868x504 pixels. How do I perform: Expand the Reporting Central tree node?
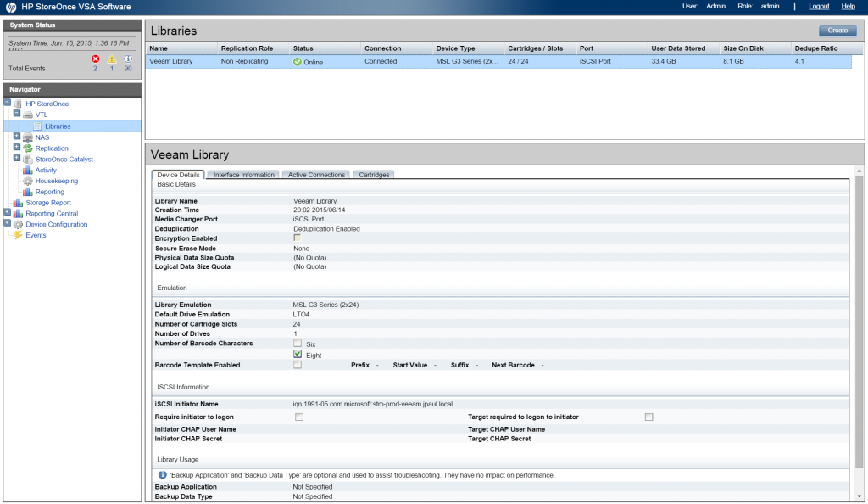(7, 212)
